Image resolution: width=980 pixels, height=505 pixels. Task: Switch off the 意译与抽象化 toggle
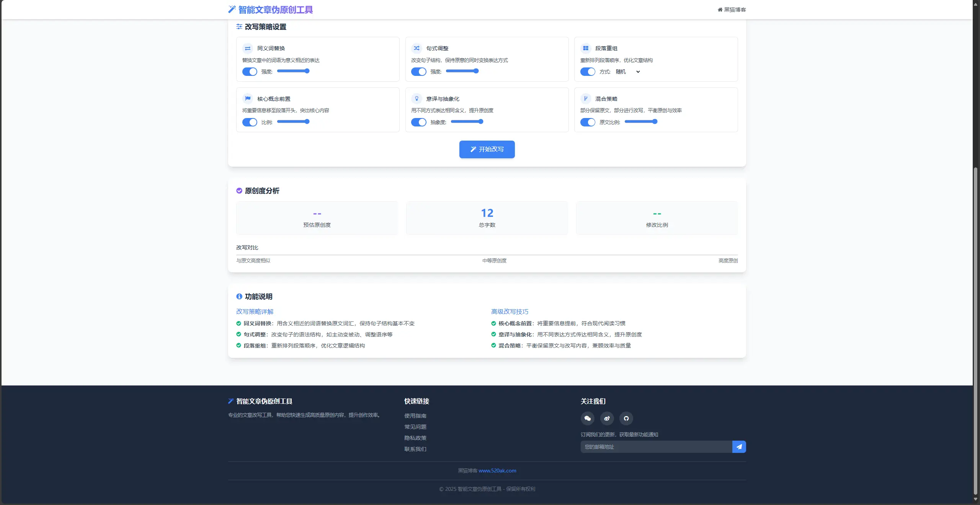click(x=418, y=122)
